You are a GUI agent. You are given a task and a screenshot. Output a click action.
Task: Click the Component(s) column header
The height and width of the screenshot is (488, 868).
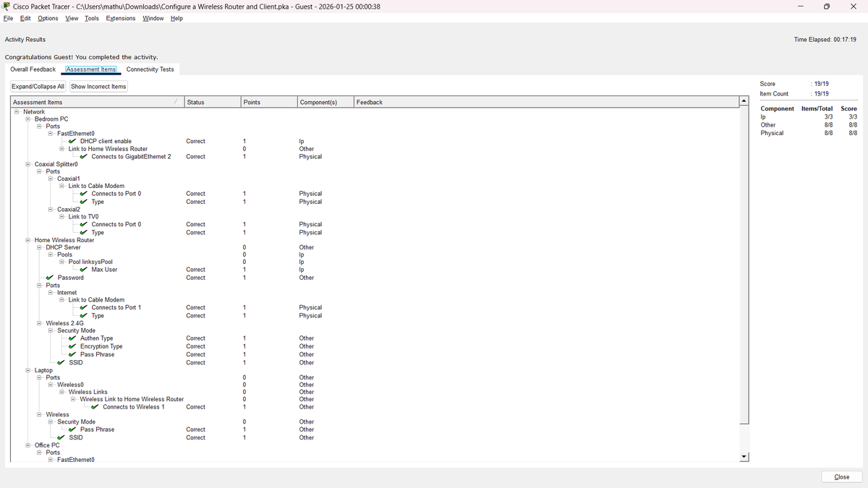pyautogui.click(x=325, y=102)
